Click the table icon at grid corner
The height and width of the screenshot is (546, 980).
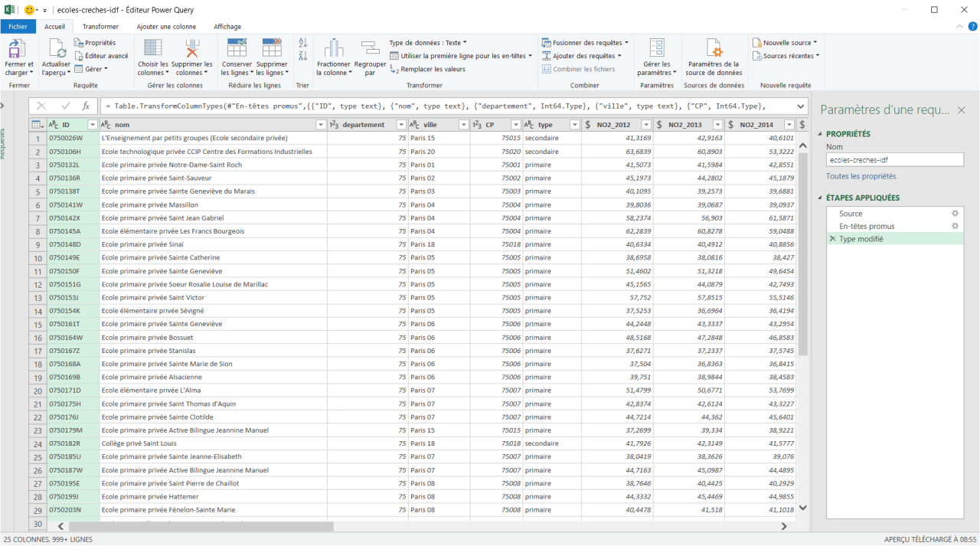tap(37, 124)
